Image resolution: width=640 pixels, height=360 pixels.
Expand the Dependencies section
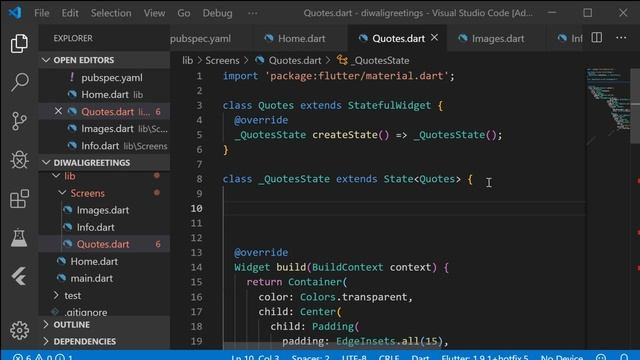point(46,341)
